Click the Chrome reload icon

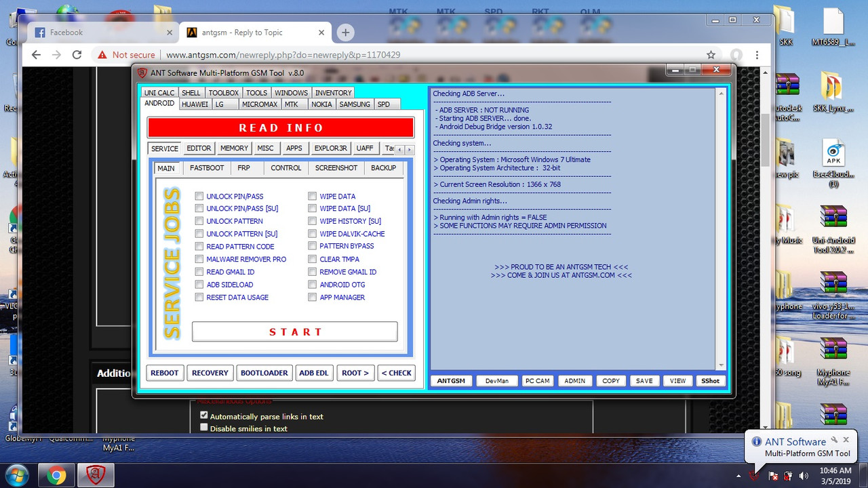coord(77,55)
